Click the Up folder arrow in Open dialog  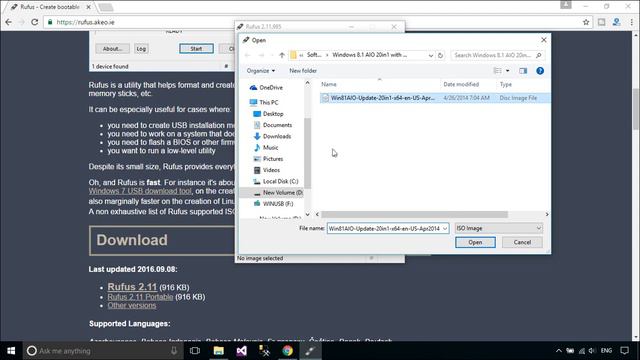point(282,55)
